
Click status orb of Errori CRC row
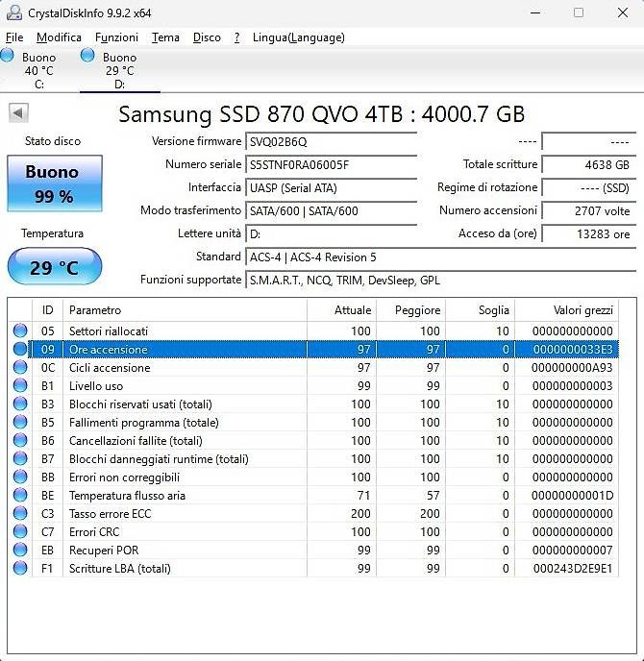point(20,531)
